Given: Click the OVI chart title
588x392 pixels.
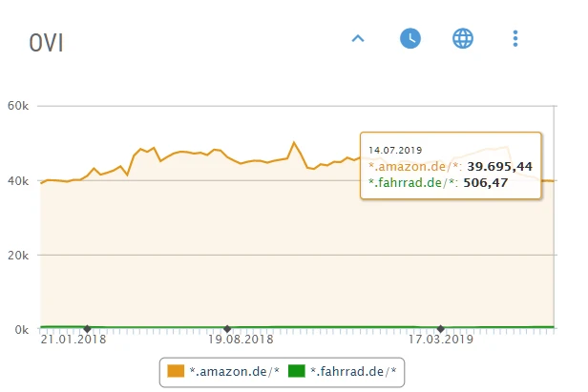Looking at the screenshot, I should click(x=47, y=44).
